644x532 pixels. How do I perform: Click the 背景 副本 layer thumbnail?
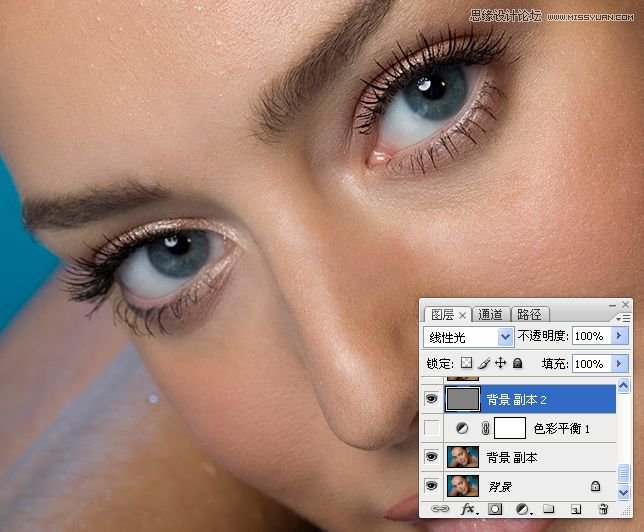tap(462, 457)
